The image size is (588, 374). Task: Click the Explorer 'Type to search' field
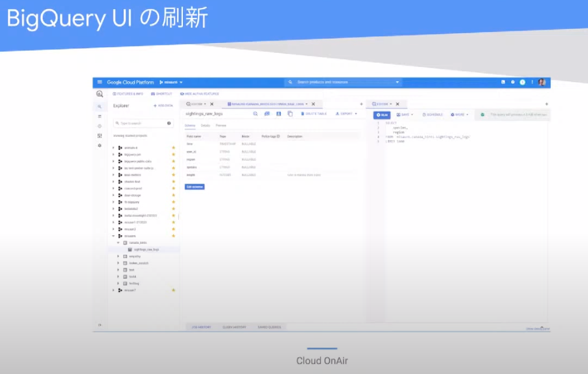click(x=143, y=123)
